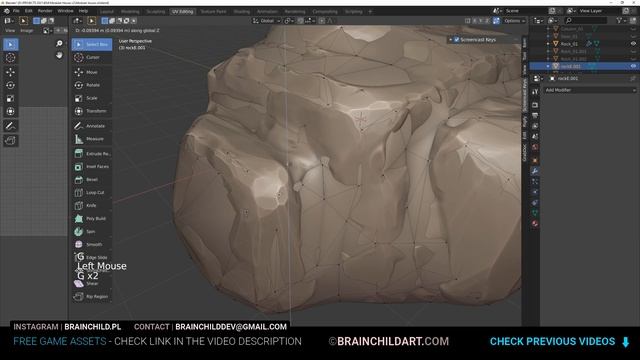Select the Spin tool
The image size is (640, 360).
click(92, 232)
